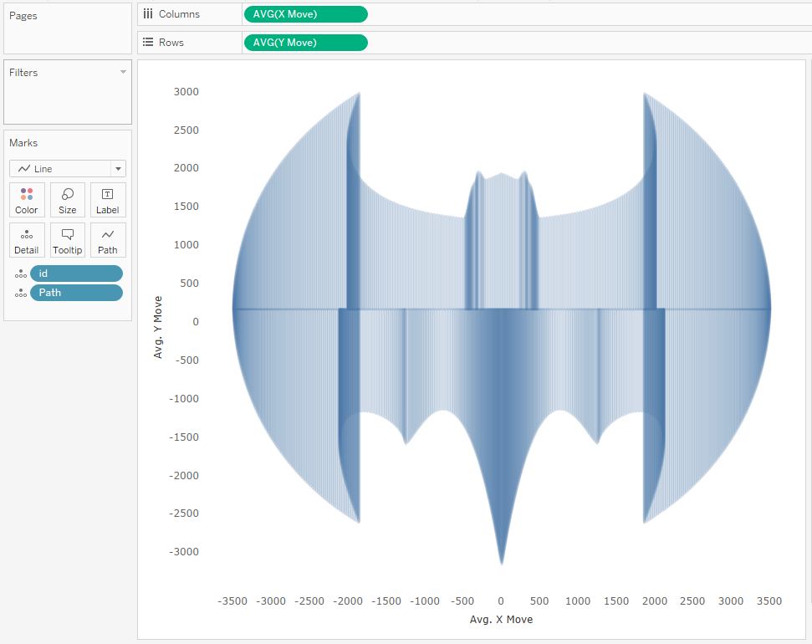Screen dimensions: 812x644
Task: Open the Size mark card
Action: point(68,200)
